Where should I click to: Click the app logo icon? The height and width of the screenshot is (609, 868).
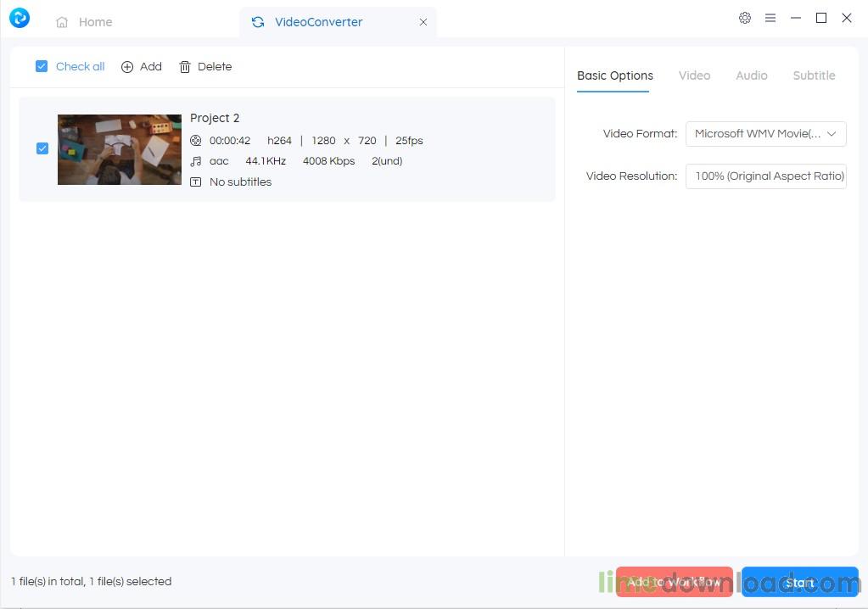click(19, 18)
